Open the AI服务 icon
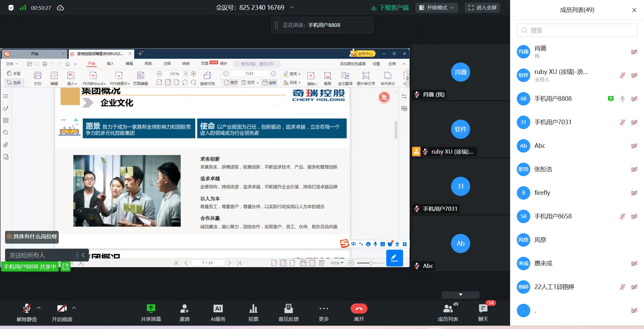The height and width of the screenshot is (329, 644). 218,309
